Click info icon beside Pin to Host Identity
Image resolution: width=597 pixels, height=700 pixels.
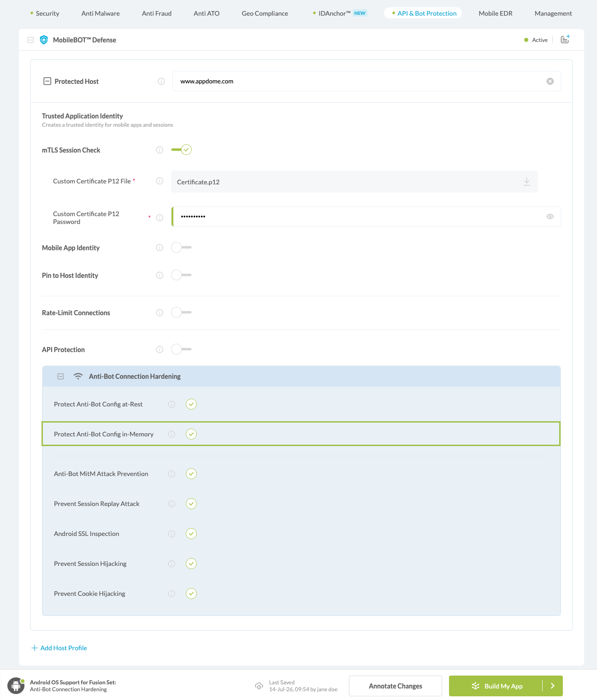pyautogui.click(x=160, y=275)
